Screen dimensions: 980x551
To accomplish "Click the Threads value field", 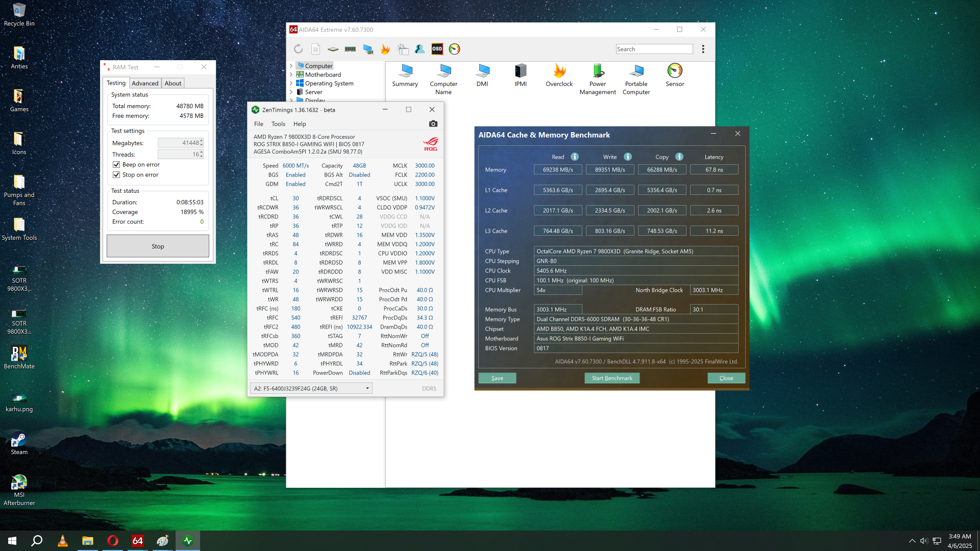I will point(181,154).
